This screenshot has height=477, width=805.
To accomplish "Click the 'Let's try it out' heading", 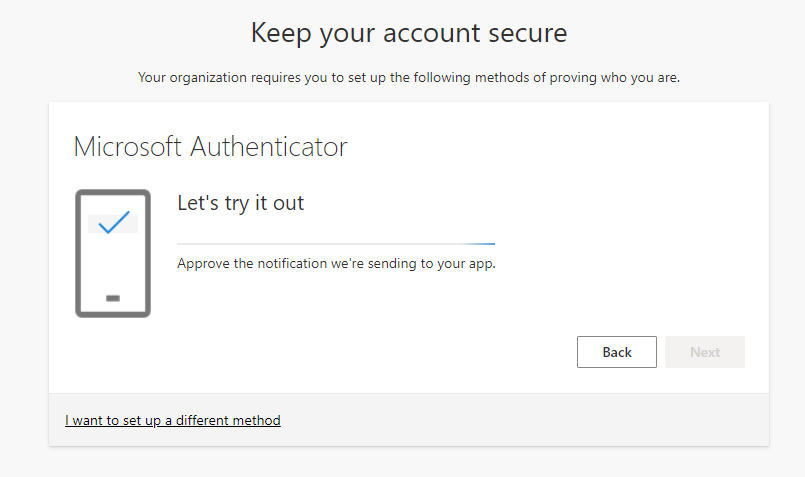I will [240, 203].
